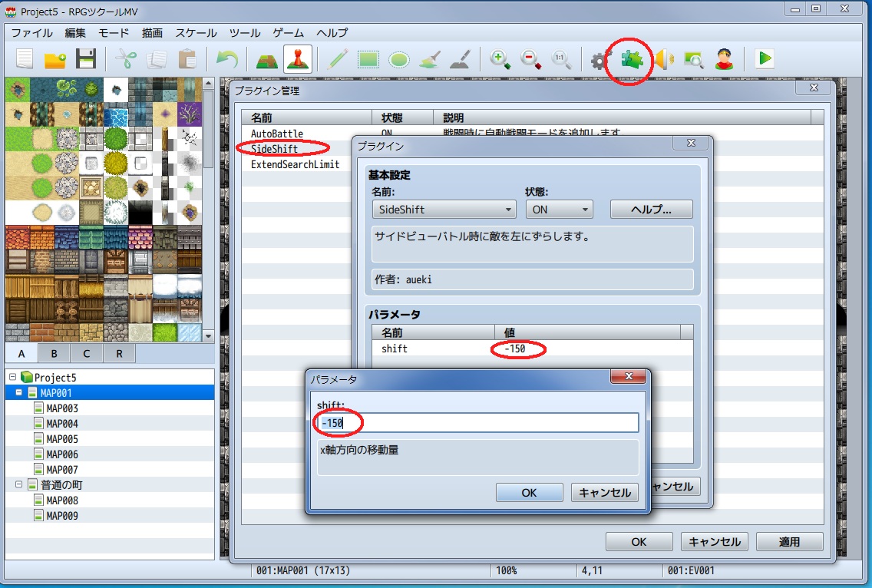The height and width of the screenshot is (588, 872).
Task: Switch to tileset tab C
Action: (x=86, y=353)
